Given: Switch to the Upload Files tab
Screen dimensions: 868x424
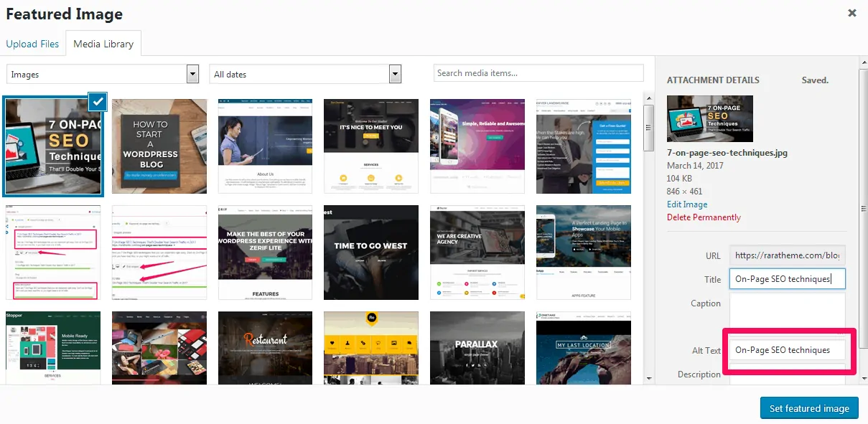Looking at the screenshot, I should (x=32, y=44).
